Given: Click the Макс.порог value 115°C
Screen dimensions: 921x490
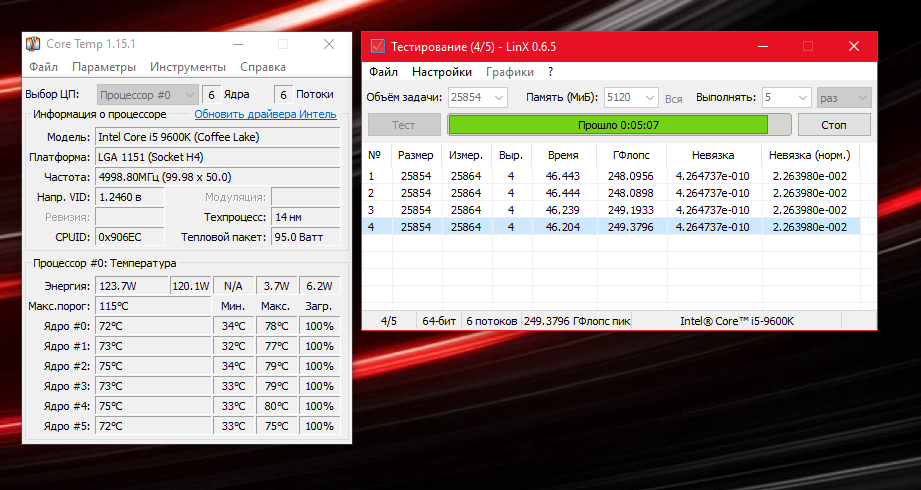Looking at the screenshot, I should point(153,306).
